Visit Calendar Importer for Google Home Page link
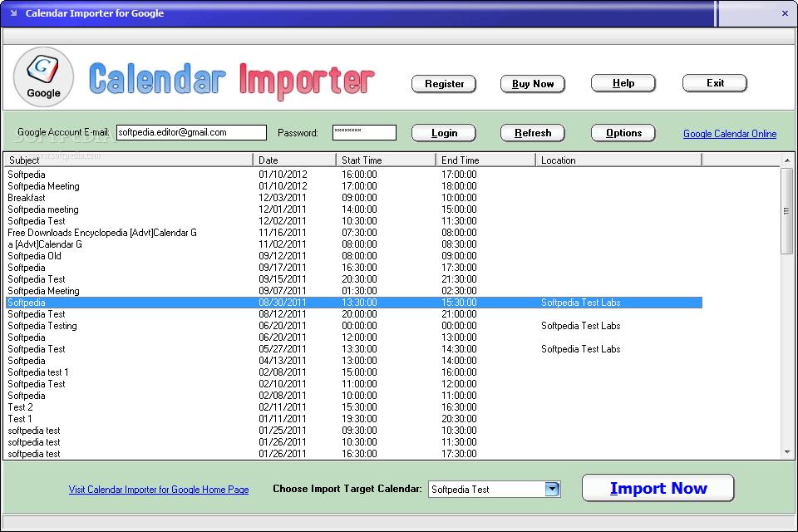798x532 pixels. pyautogui.click(x=159, y=490)
